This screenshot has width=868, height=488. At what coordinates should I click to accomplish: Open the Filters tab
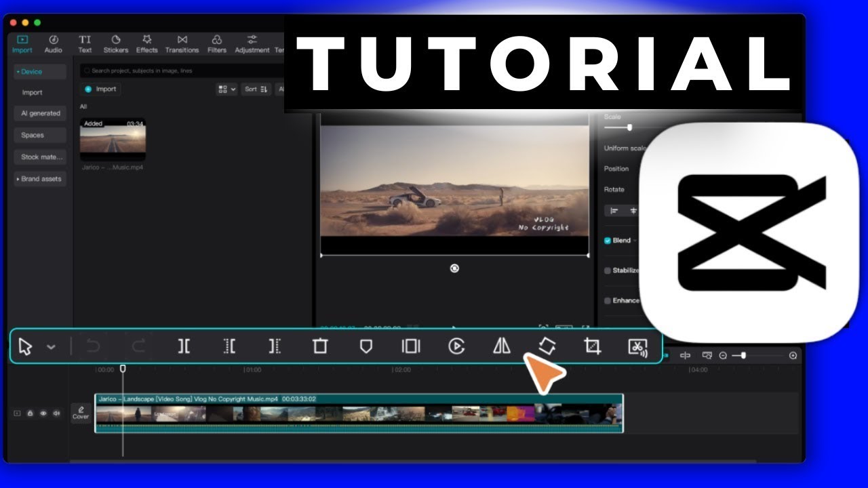tap(217, 44)
